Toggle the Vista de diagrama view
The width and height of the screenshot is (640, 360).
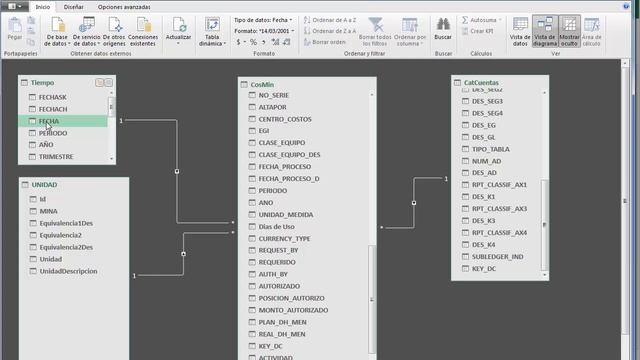coord(545,31)
